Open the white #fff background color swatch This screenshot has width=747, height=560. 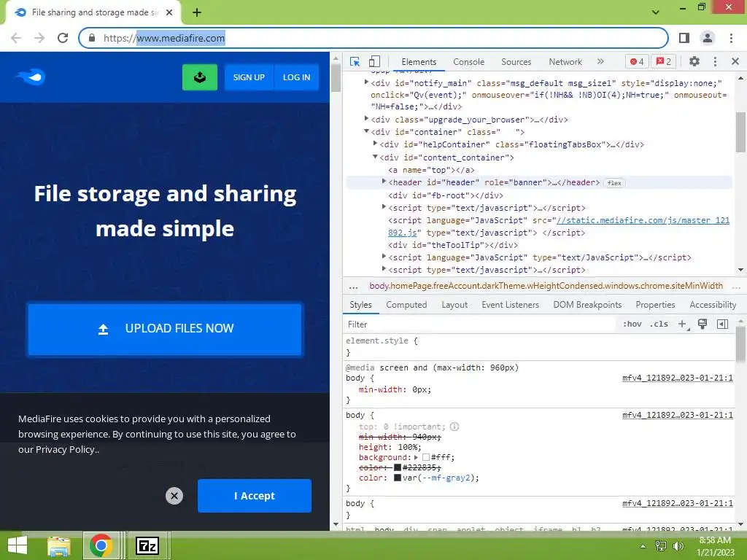click(x=426, y=458)
